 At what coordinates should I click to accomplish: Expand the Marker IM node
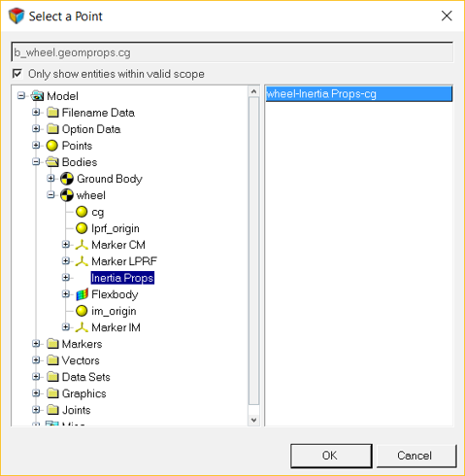click(66, 327)
